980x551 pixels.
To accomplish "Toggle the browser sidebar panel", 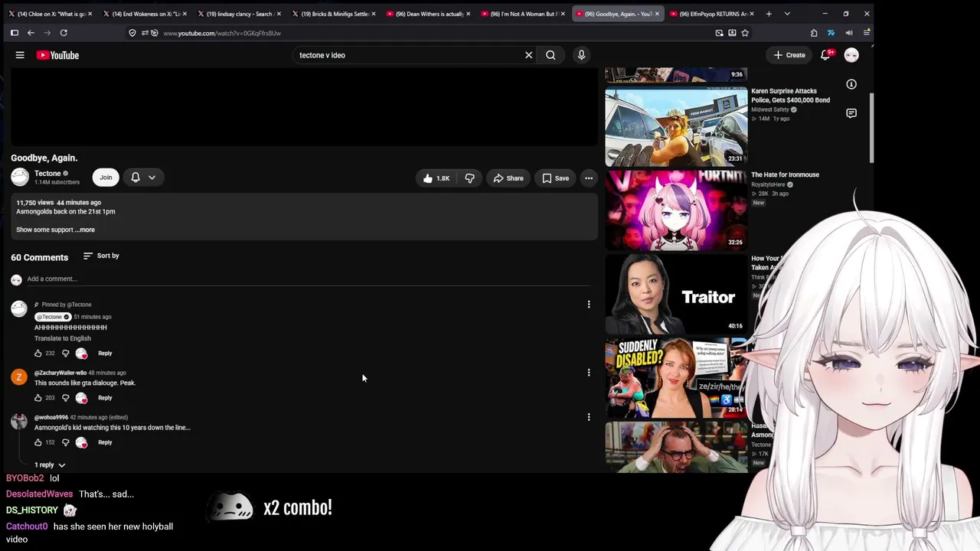I will pos(14,33).
